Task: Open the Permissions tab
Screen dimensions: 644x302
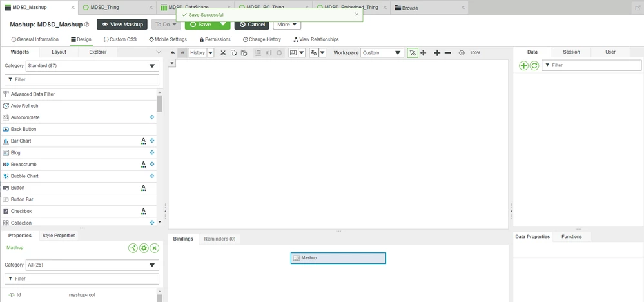Action: 215,39
